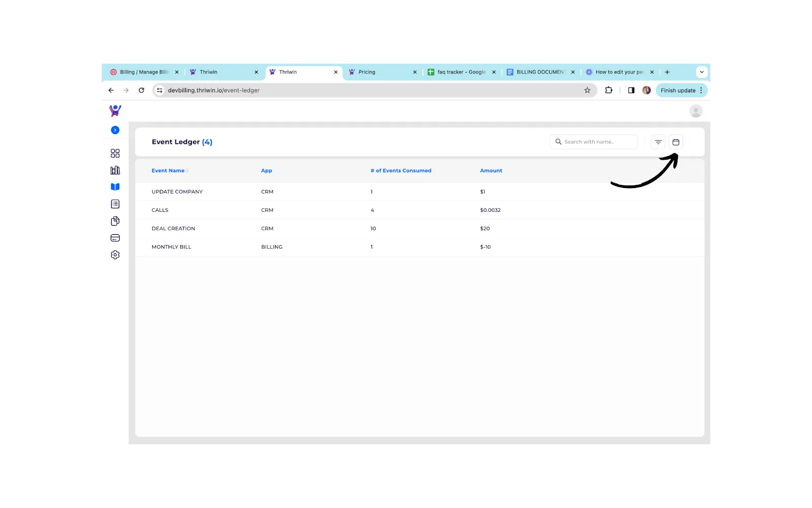Open the list document icon in sidebar
812x508 pixels.
(x=115, y=204)
